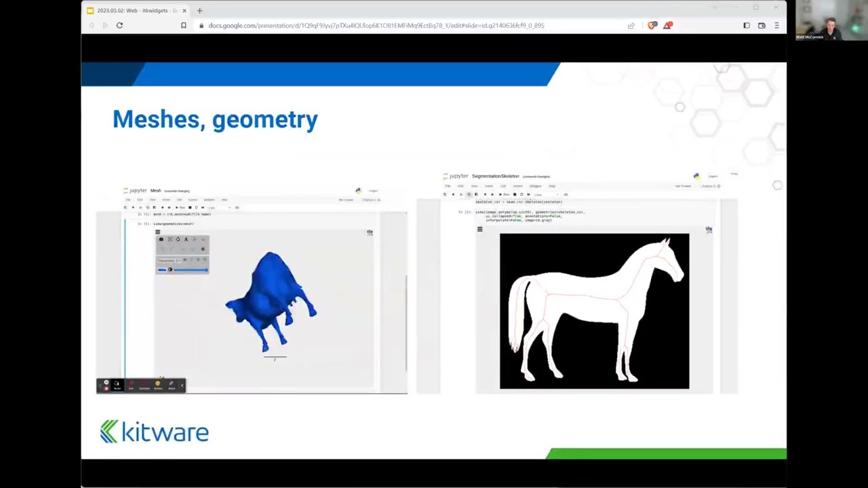Open the File menu in the SegmentationSkeleton notebook
This screenshot has width=868, height=488.
448,186
